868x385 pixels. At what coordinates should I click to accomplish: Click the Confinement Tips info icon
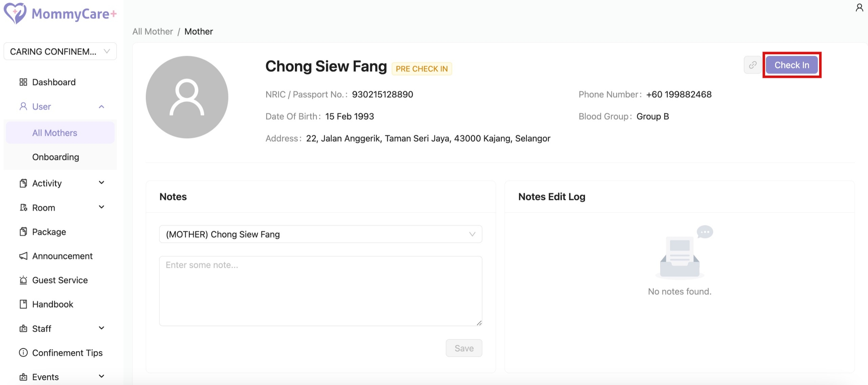[x=23, y=353]
